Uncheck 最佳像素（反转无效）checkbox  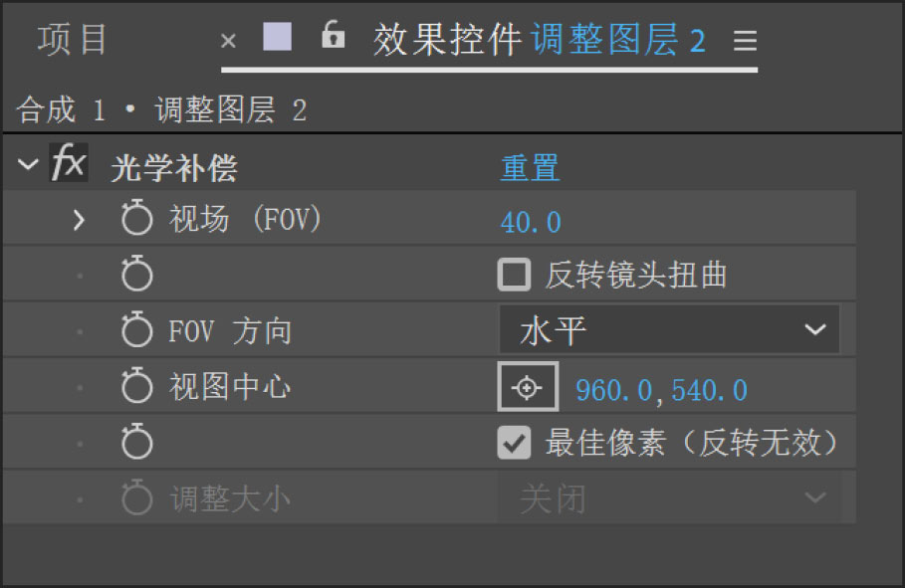click(x=514, y=443)
